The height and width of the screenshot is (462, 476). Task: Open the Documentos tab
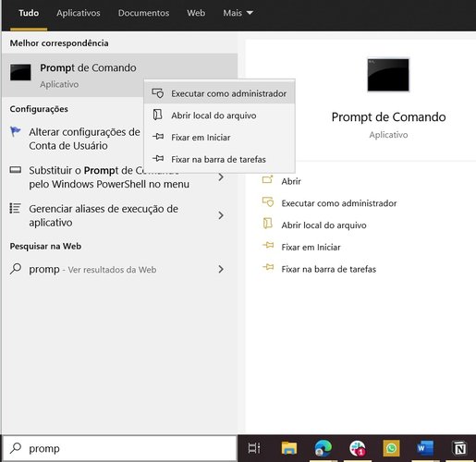(x=143, y=13)
